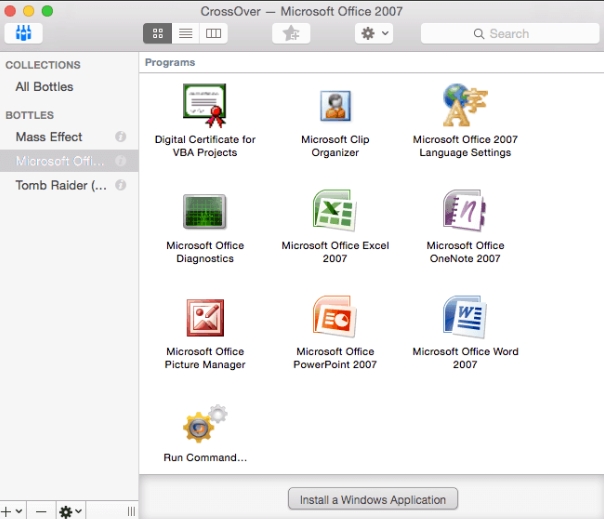Click the Programs section header
The image size is (604, 519).
tap(170, 62)
